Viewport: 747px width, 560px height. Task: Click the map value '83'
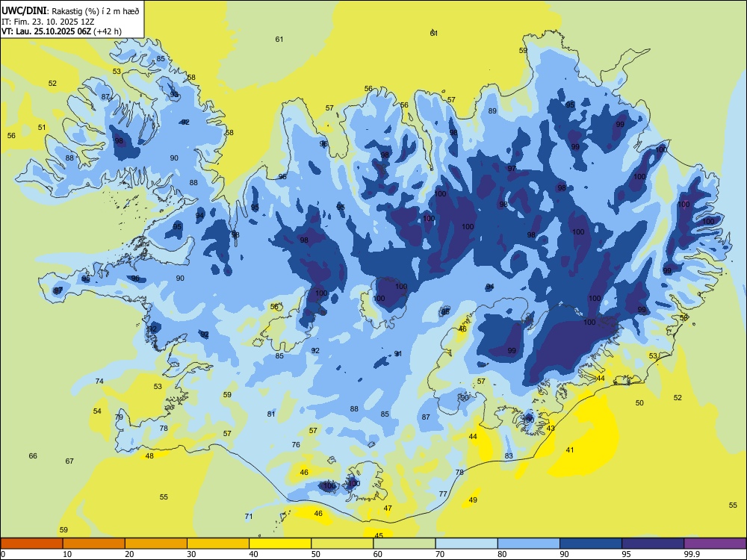509,456
